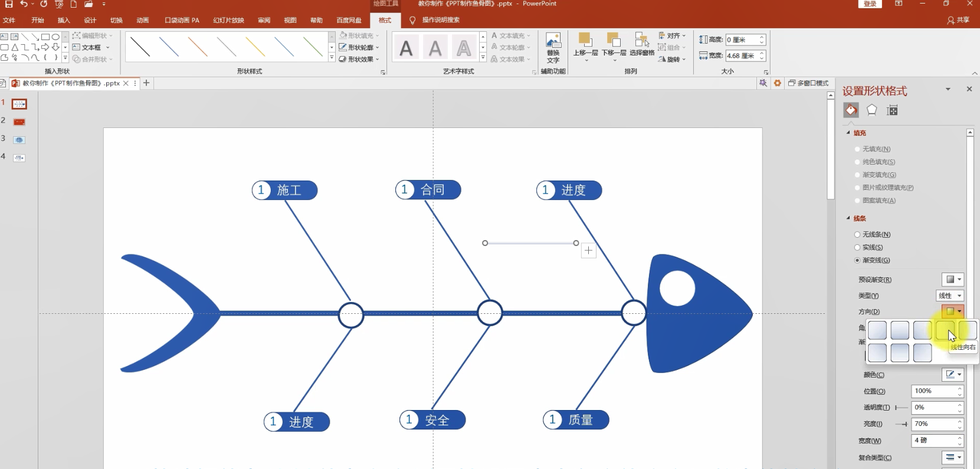Choose the black line style preset
The image size is (980, 469).
[x=140, y=47]
